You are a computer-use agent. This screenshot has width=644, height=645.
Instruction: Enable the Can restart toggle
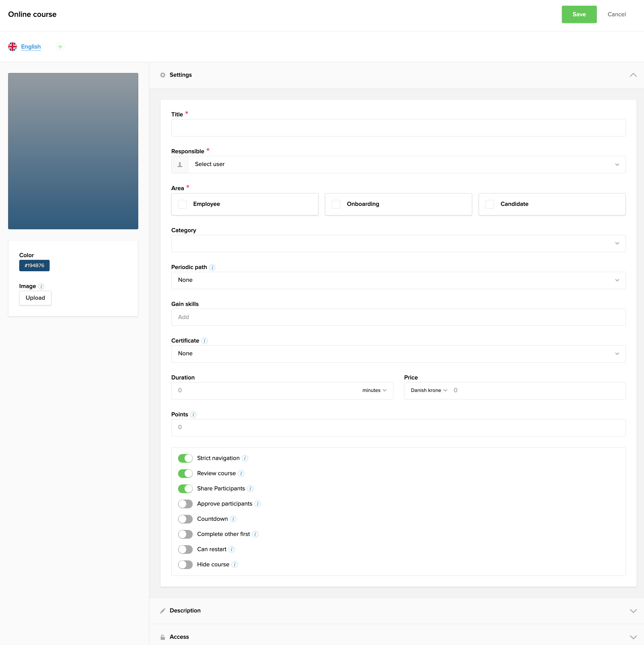tap(185, 549)
